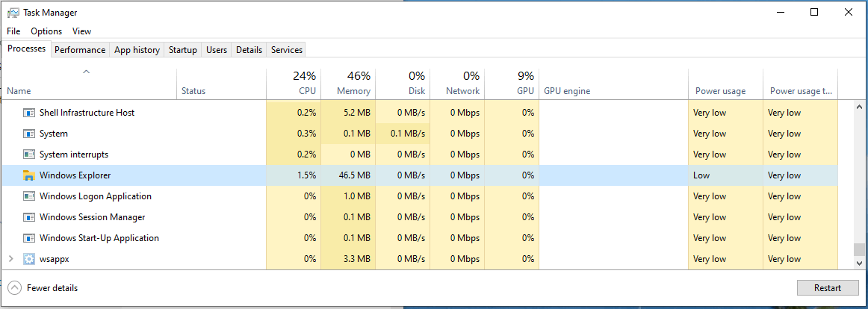Restart Windows Explorer with Restart button
868x309 pixels.
coord(828,288)
